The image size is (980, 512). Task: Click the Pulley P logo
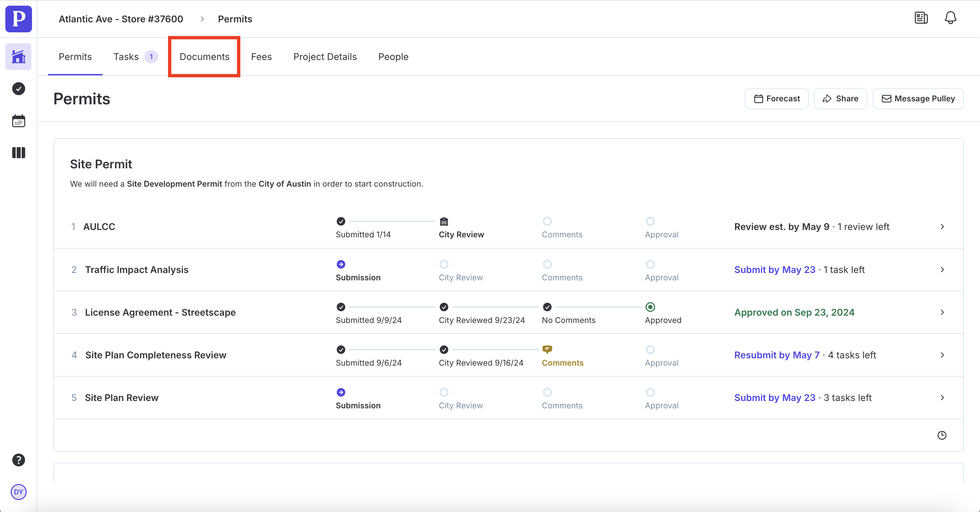[x=18, y=19]
